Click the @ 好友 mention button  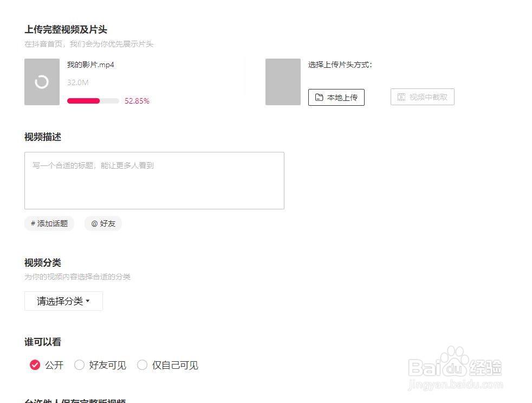coord(103,223)
